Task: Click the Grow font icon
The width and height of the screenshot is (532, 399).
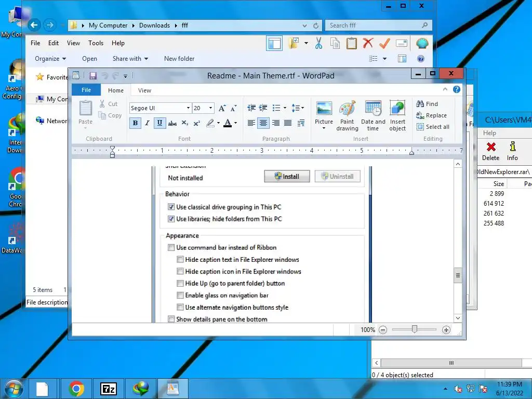Action: coord(222,108)
